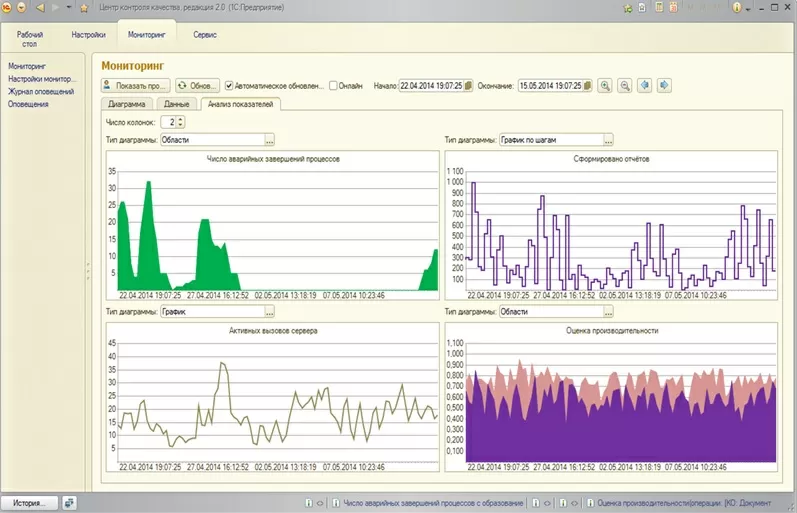Shift the period forward with right arrow icon

[664, 86]
